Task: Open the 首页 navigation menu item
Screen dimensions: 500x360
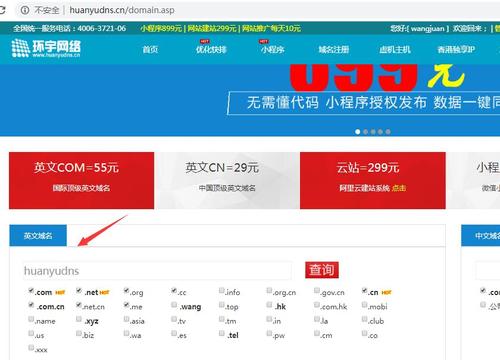Action: click(x=150, y=50)
